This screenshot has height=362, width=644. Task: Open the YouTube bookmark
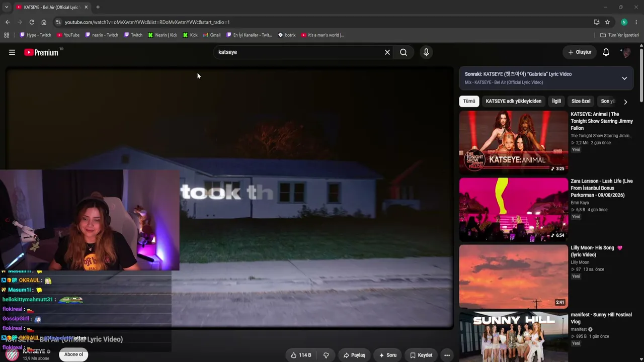(x=68, y=35)
